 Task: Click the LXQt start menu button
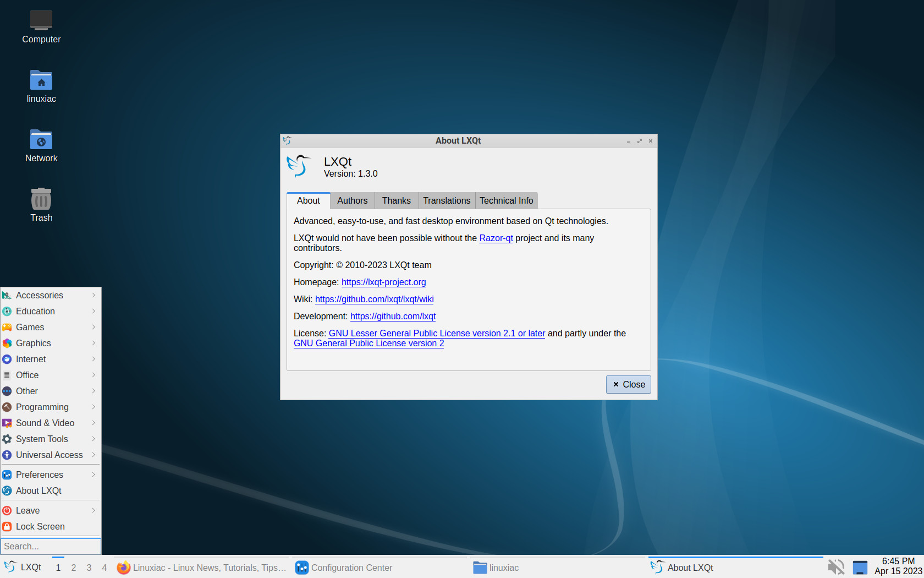[24, 567]
